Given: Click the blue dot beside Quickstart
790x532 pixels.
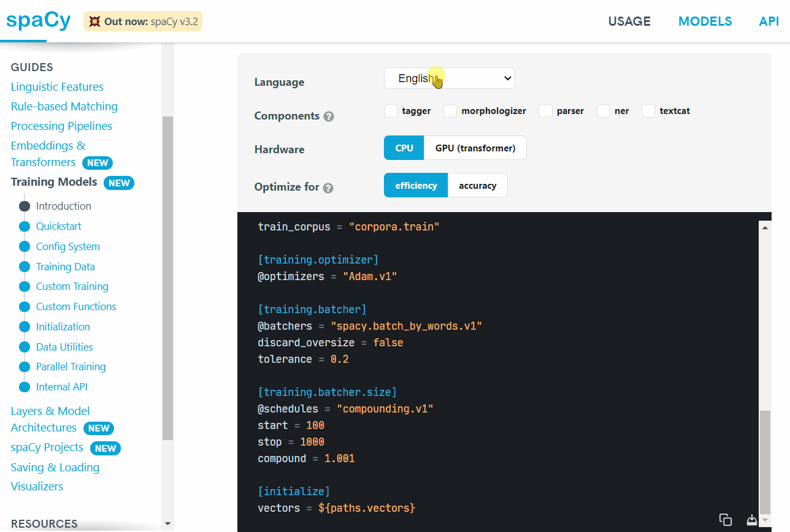Looking at the screenshot, I should [x=24, y=226].
